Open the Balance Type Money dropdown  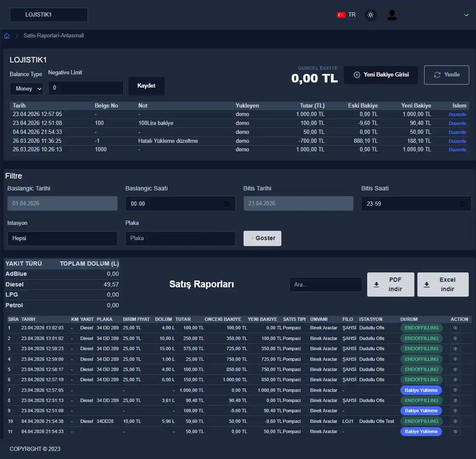(26, 88)
